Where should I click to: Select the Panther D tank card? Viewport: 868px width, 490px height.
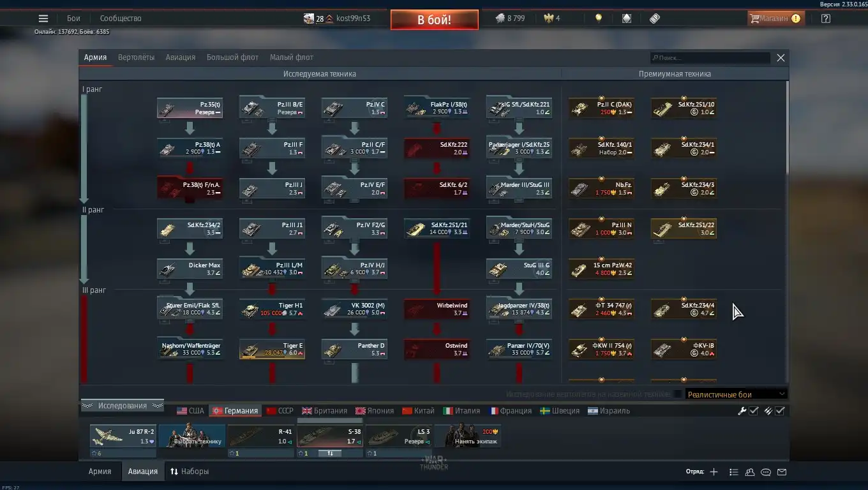click(x=354, y=350)
